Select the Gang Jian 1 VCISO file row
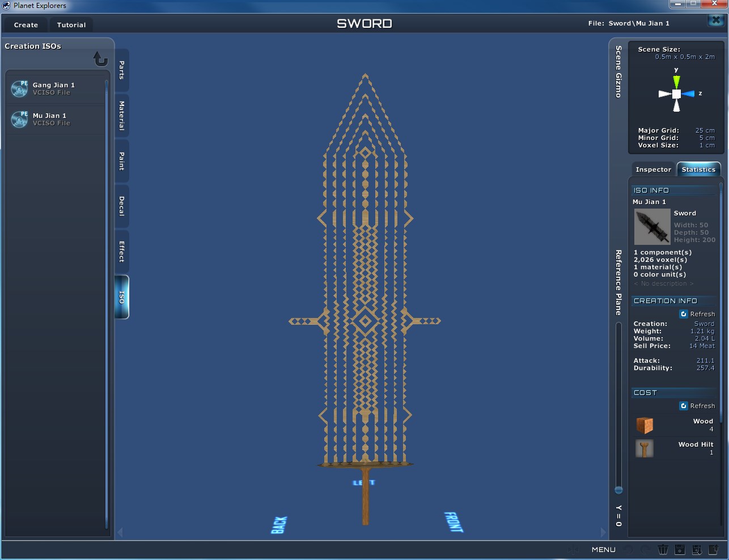The image size is (729, 560). point(56,89)
